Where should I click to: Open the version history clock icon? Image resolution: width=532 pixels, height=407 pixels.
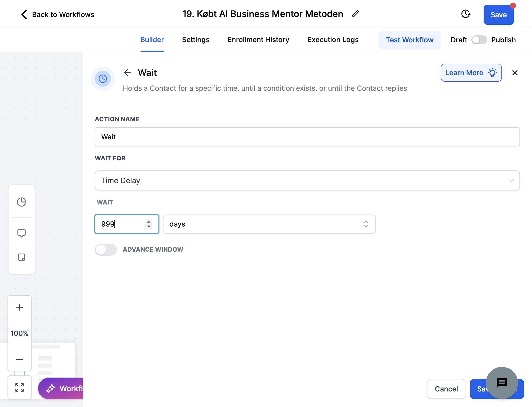pyautogui.click(x=466, y=14)
